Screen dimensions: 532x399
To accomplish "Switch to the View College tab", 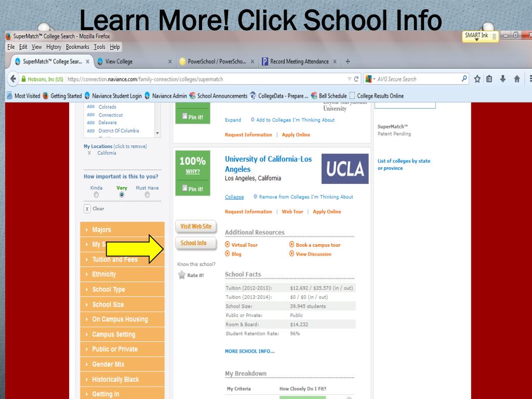I will pos(134,61).
